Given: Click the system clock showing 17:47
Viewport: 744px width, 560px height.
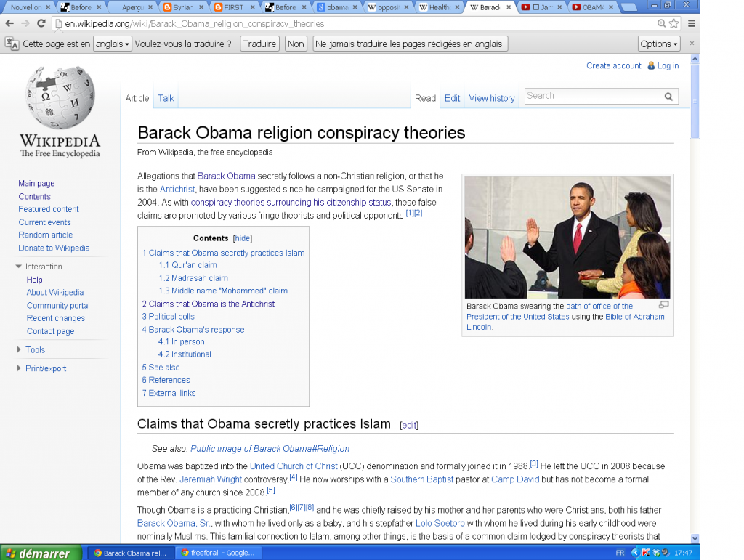Looking at the screenshot, I should [683, 553].
